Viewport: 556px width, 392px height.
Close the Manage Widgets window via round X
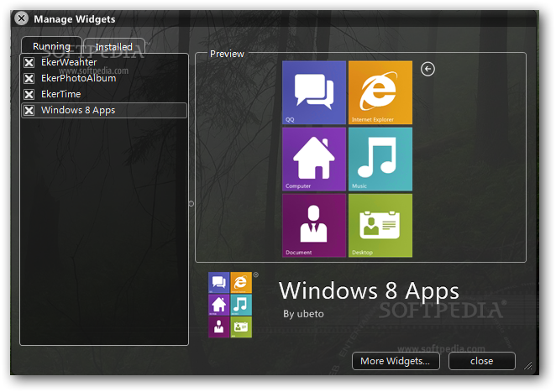[x=21, y=18]
